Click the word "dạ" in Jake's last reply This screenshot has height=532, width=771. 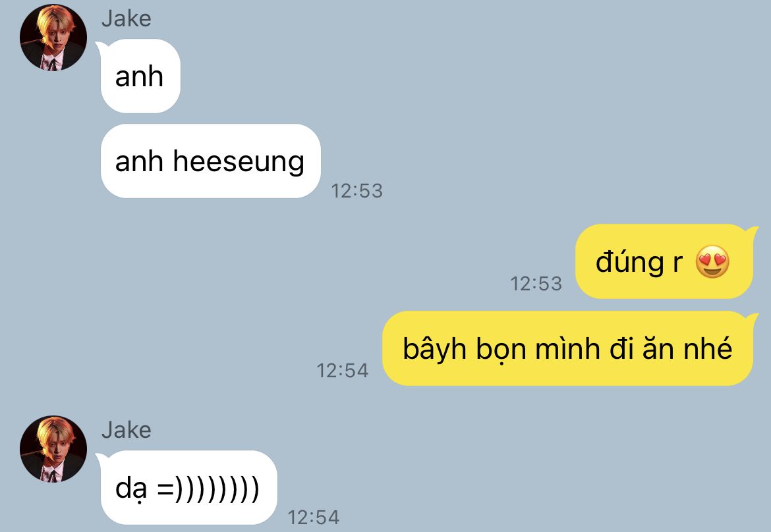(x=130, y=489)
